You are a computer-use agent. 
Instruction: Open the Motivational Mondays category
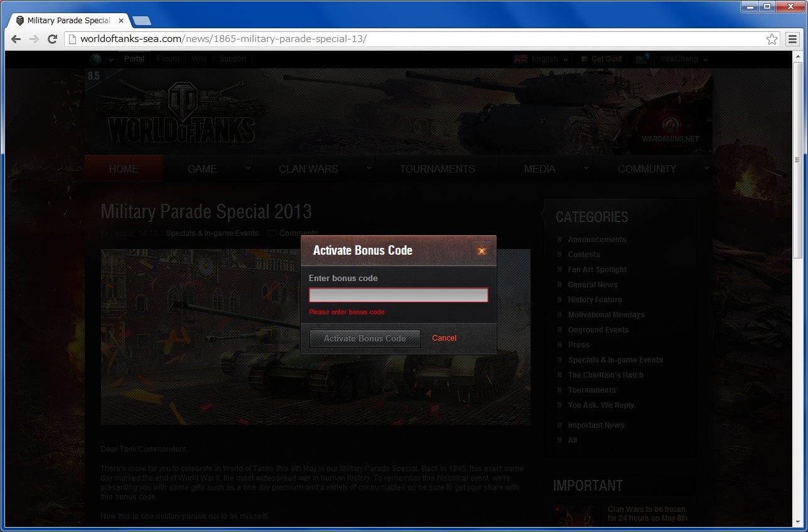pyautogui.click(x=606, y=315)
